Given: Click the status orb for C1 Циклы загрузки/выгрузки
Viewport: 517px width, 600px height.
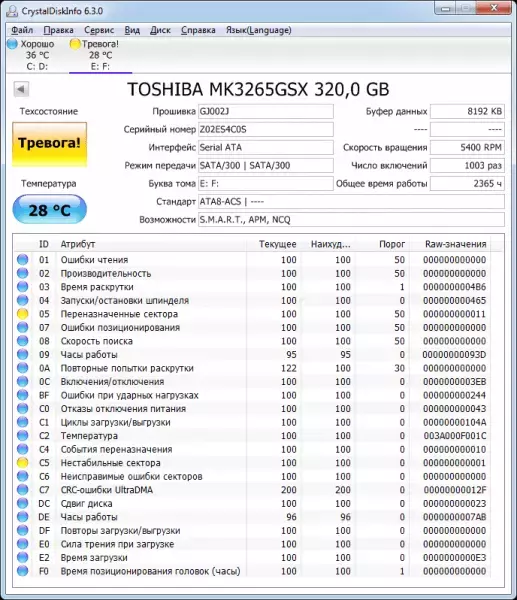Looking at the screenshot, I should coord(23,422).
